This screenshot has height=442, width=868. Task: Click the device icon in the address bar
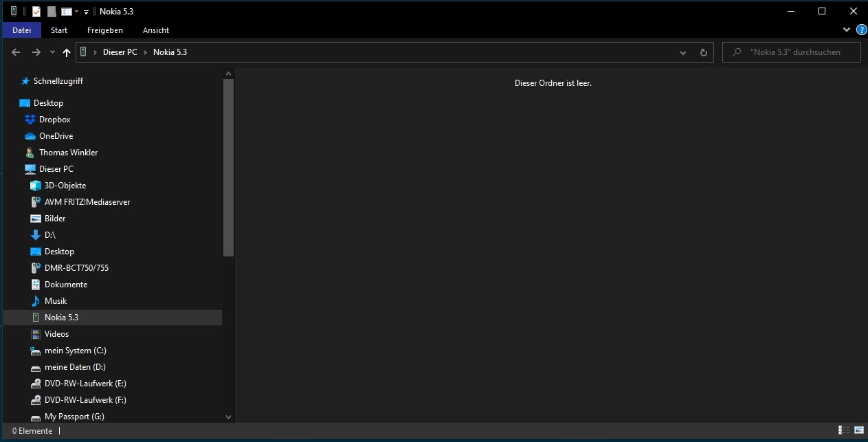[84, 52]
